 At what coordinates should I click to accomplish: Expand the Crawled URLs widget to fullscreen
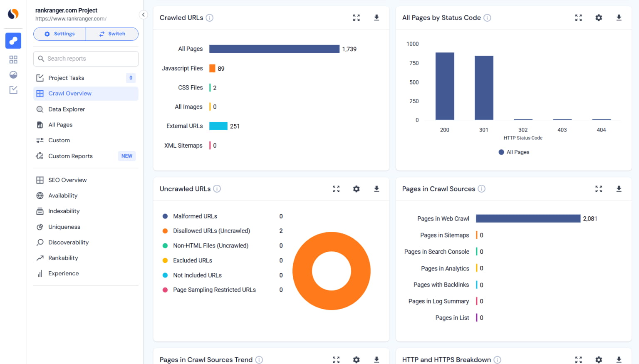(x=356, y=17)
